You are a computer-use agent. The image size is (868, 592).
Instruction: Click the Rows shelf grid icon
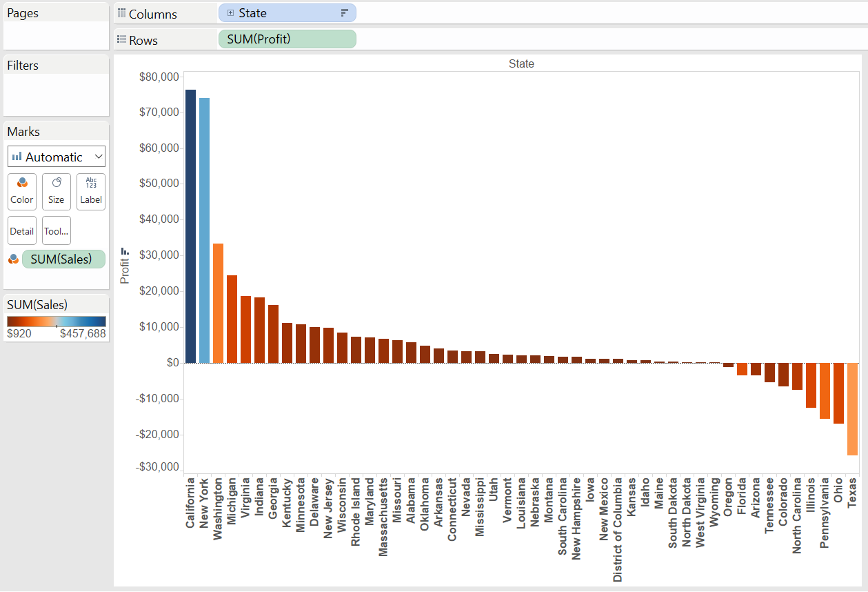[x=121, y=40]
